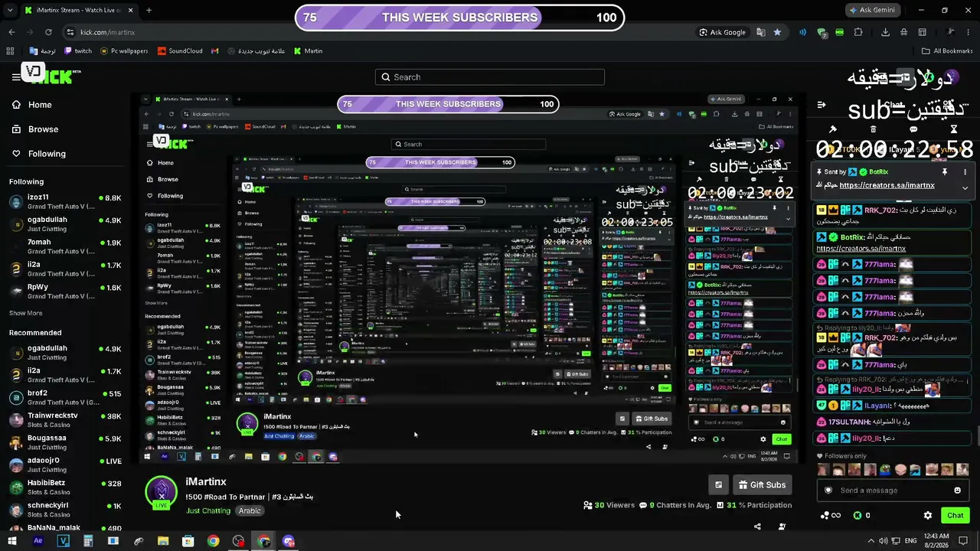Expand followed channels with Show More
Viewport: 980px width, 551px height.
click(25, 313)
